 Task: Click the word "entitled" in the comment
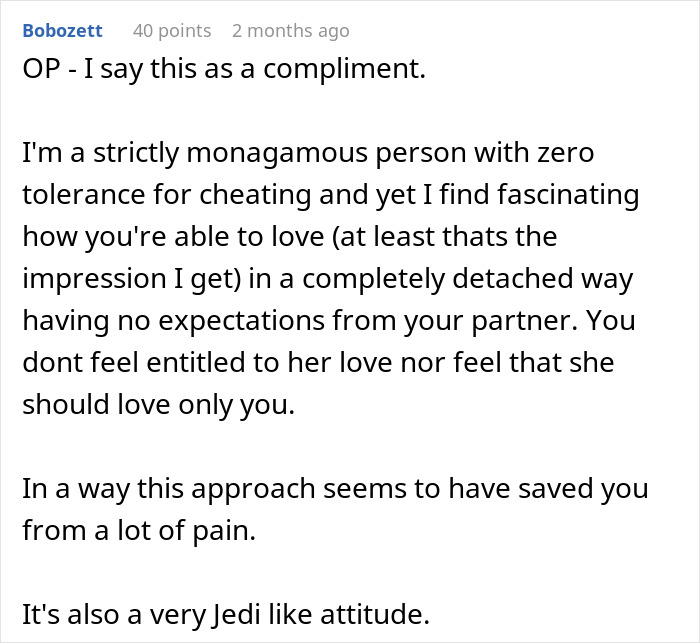187,364
